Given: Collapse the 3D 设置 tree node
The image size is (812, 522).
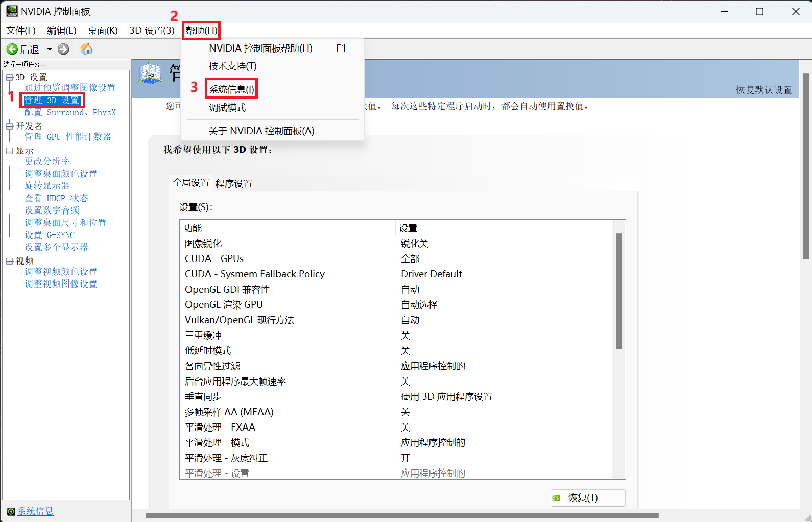Looking at the screenshot, I should coord(9,77).
